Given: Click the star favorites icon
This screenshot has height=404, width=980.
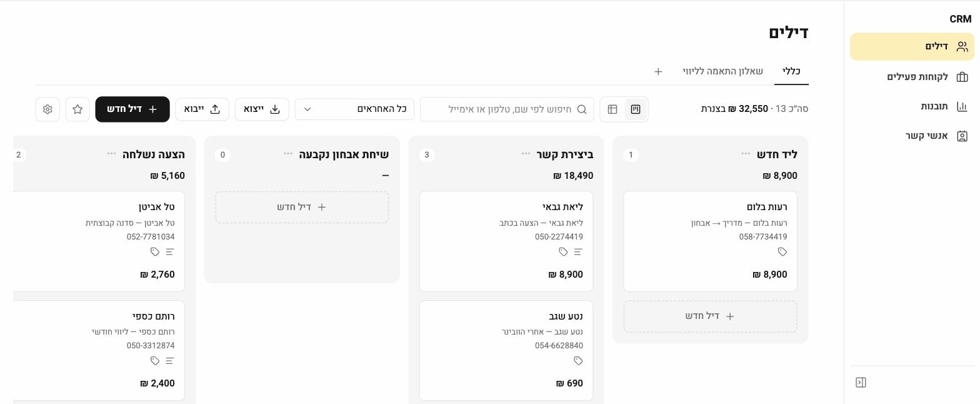Looking at the screenshot, I should click(77, 109).
